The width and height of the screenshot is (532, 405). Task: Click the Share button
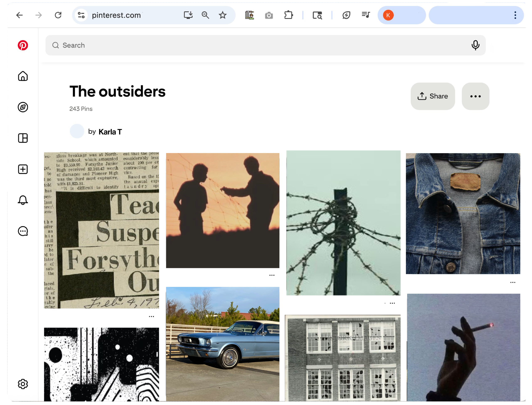coord(433,96)
